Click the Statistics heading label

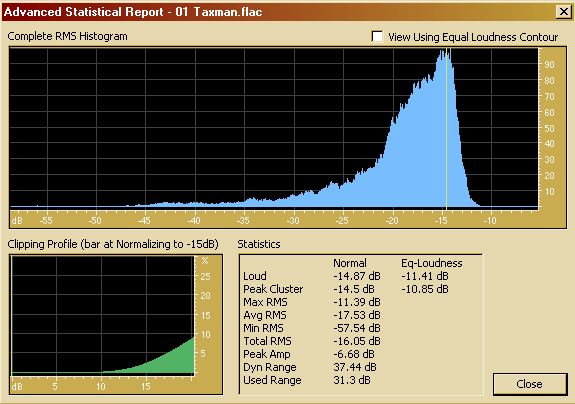pyautogui.click(x=259, y=244)
